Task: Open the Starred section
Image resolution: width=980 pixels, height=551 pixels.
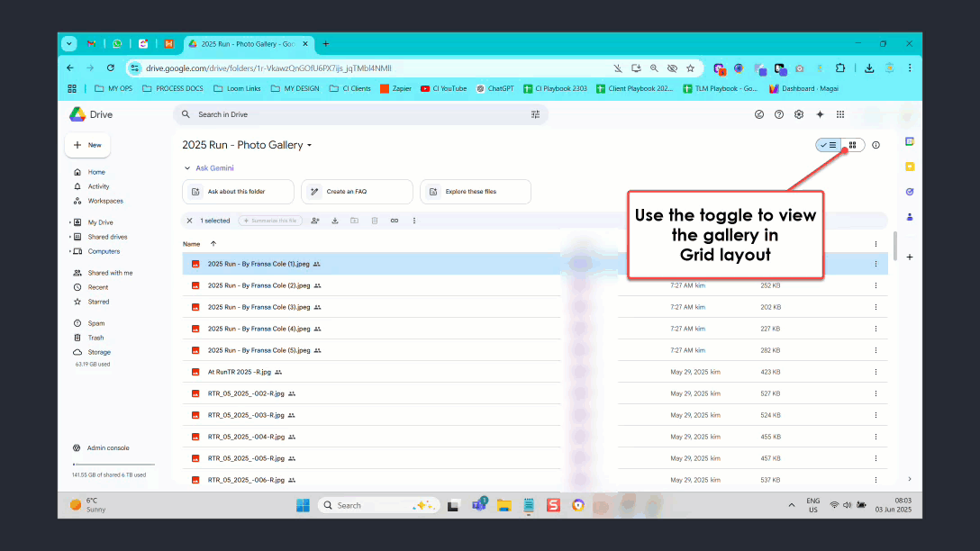Action: point(98,302)
